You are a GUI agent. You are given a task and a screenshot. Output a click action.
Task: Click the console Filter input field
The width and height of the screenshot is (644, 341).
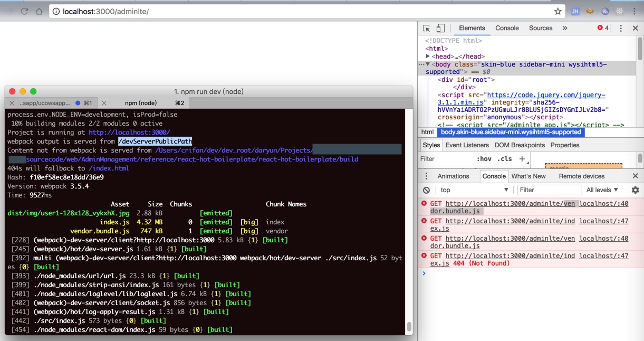click(x=549, y=190)
